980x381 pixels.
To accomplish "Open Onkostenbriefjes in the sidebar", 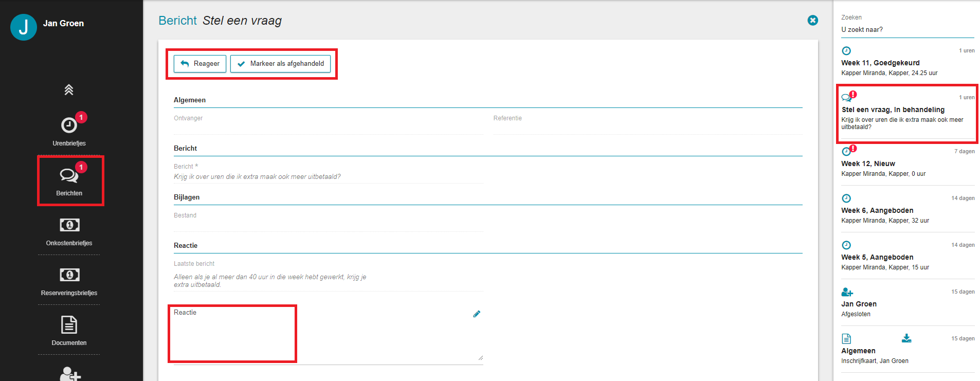I will pos(69,231).
